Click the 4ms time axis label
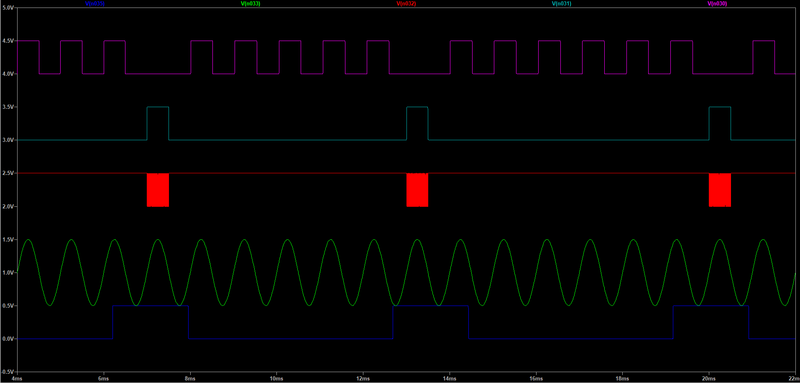 (x=17, y=379)
